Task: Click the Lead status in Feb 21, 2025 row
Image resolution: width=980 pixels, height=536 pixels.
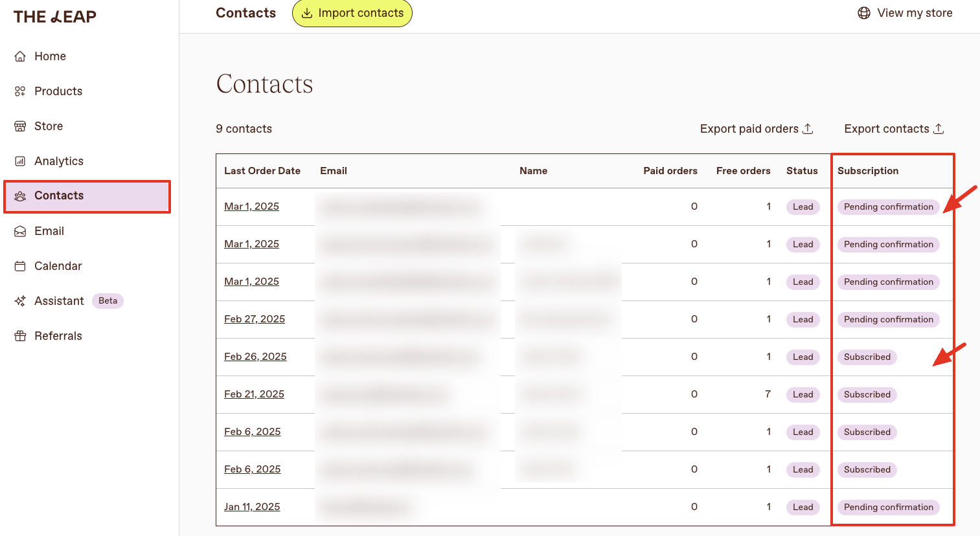Action: (x=803, y=394)
